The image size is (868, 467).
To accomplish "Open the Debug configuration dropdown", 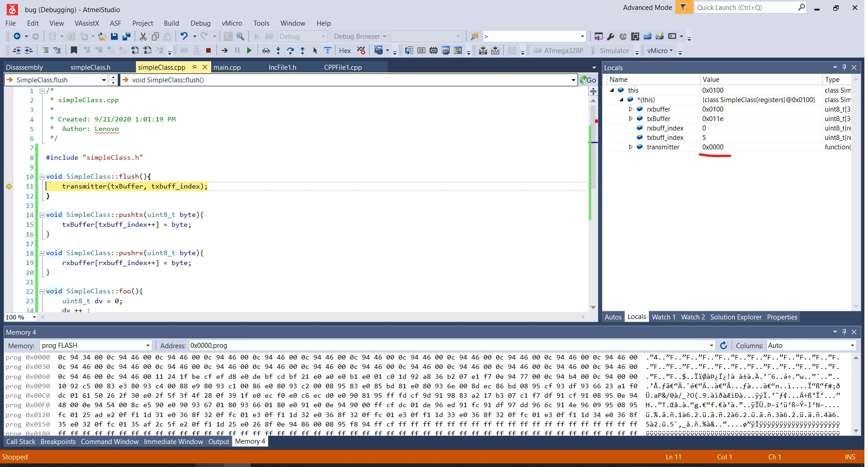I will 302,36.
